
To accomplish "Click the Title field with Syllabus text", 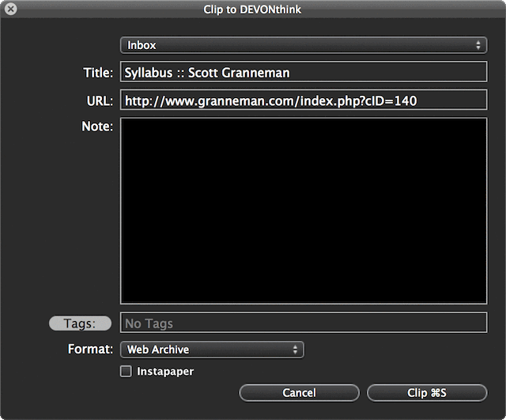I will 304,72.
